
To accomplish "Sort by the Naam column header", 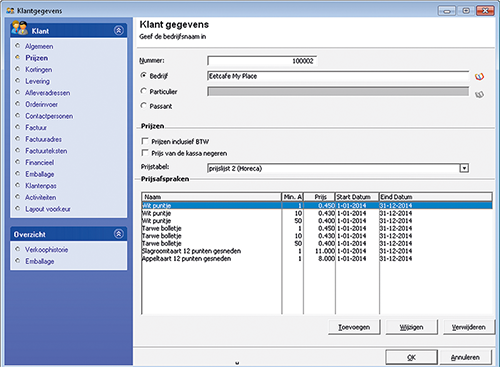I will point(212,197).
